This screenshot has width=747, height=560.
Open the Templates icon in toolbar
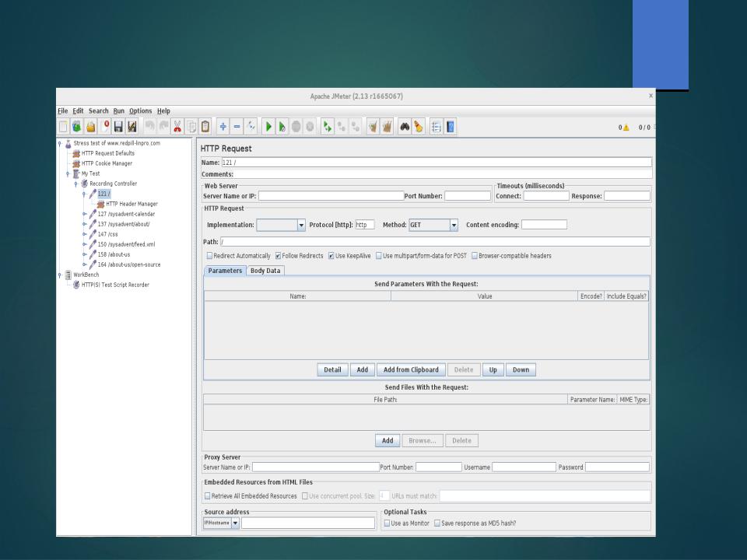77,127
